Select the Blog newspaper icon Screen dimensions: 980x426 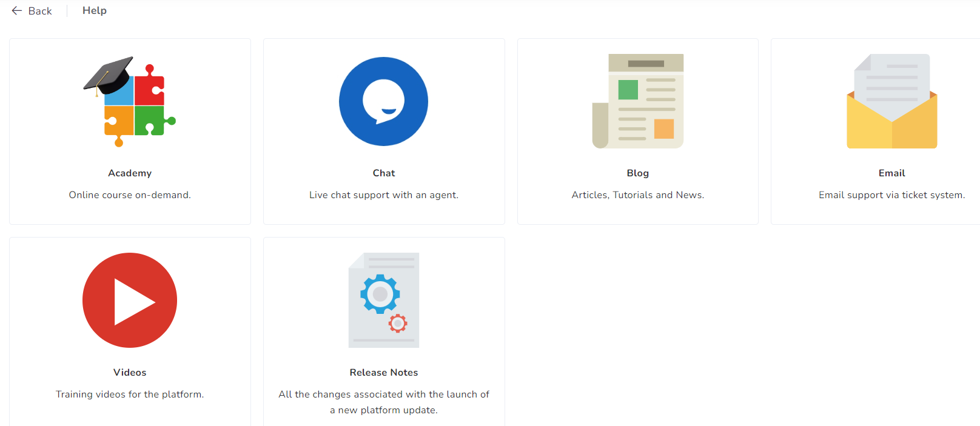coord(638,101)
